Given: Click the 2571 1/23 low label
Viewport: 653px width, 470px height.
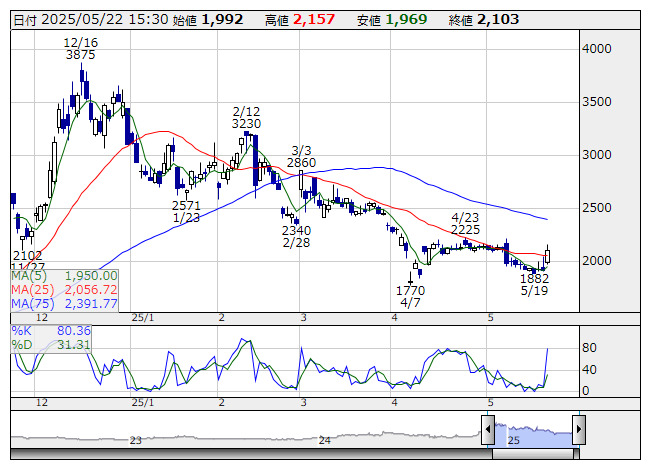Looking at the screenshot, I should click(186, 211).
